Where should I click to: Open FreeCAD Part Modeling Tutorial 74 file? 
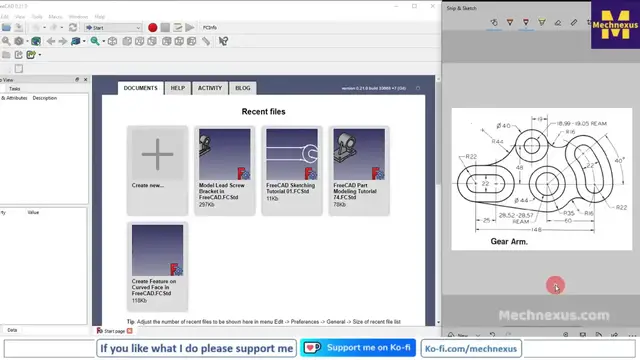[x=359, y=170]
